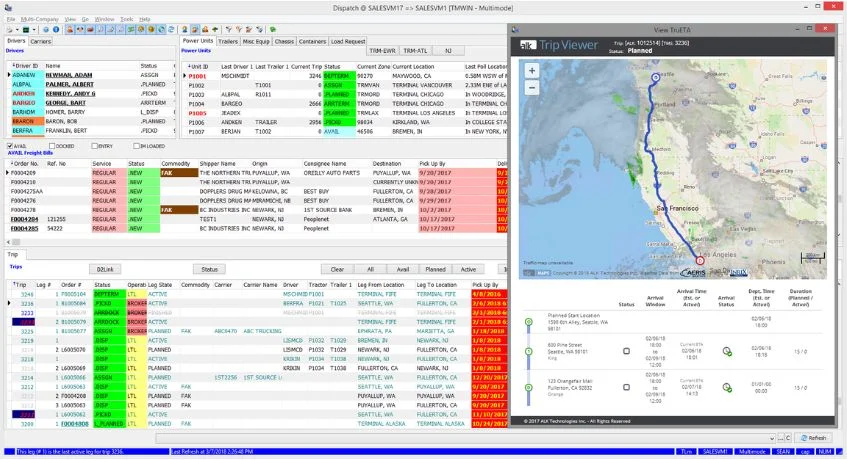
Task: Zoom out on the Trip Viewer map
Action: pyautogui.click(x=532, y=87)
